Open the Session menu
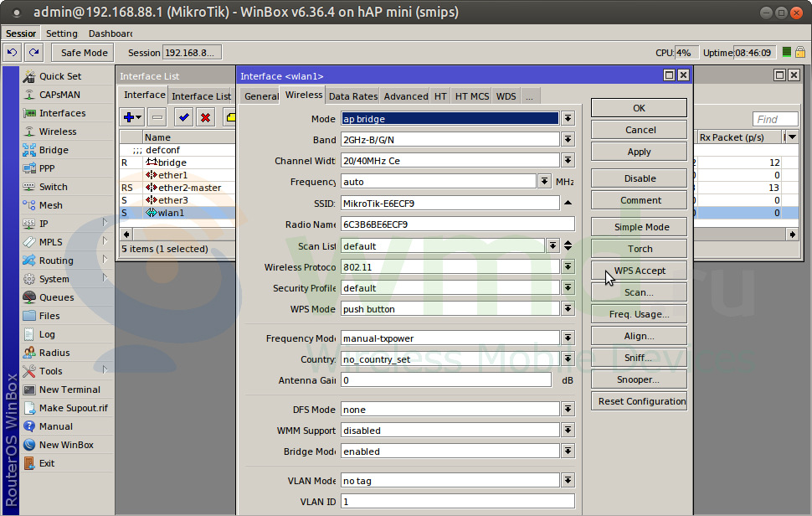The height and width of the screenshot is (516, 812). coord(21,34)
